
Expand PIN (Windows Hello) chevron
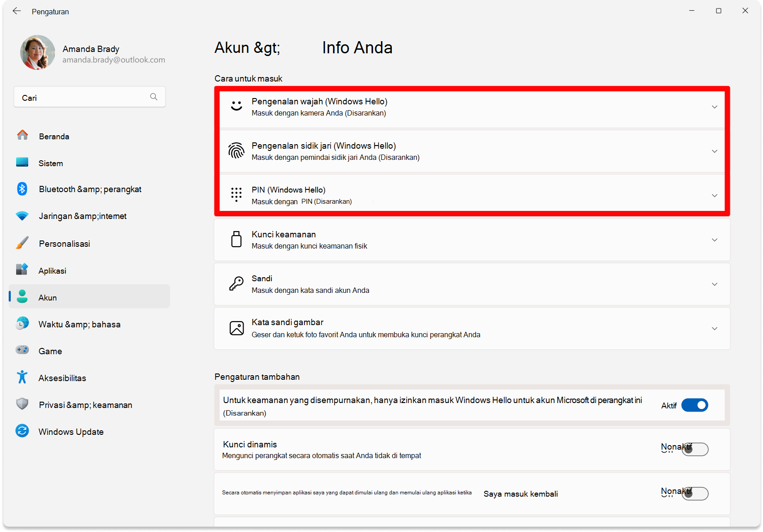(715, 196)
